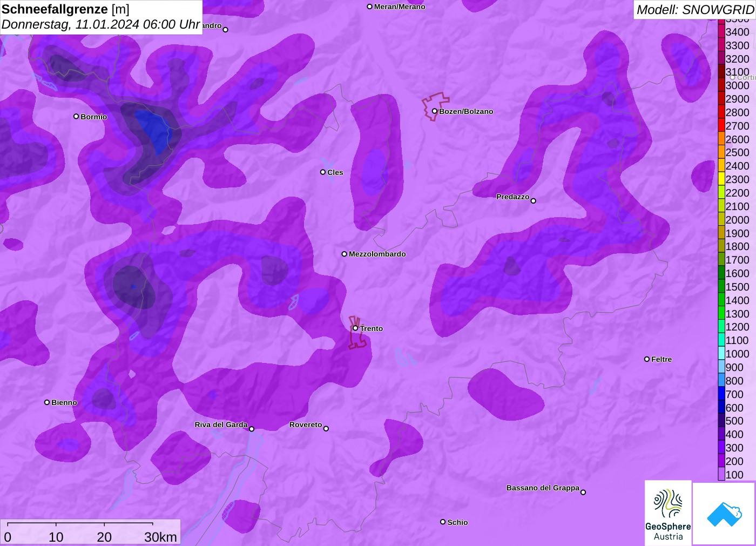Click the Schio marker dot
756x546 pixels.
tap(443, 522)
